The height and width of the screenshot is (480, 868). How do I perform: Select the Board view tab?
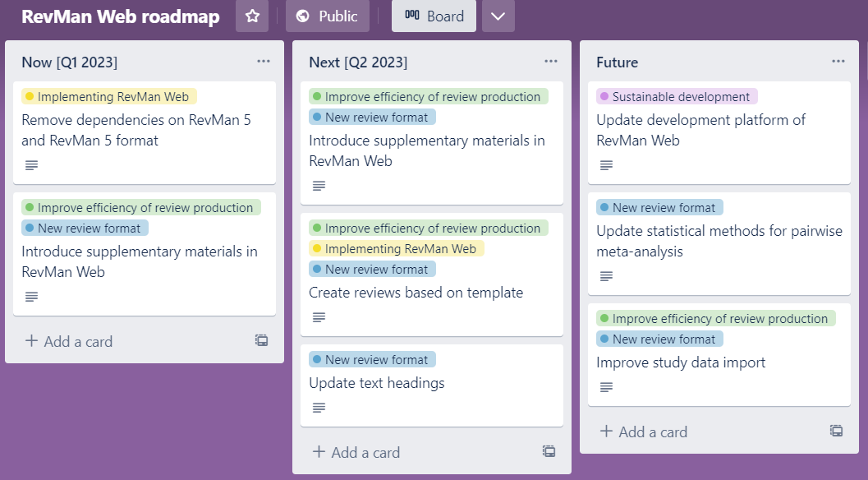[434, 16]
